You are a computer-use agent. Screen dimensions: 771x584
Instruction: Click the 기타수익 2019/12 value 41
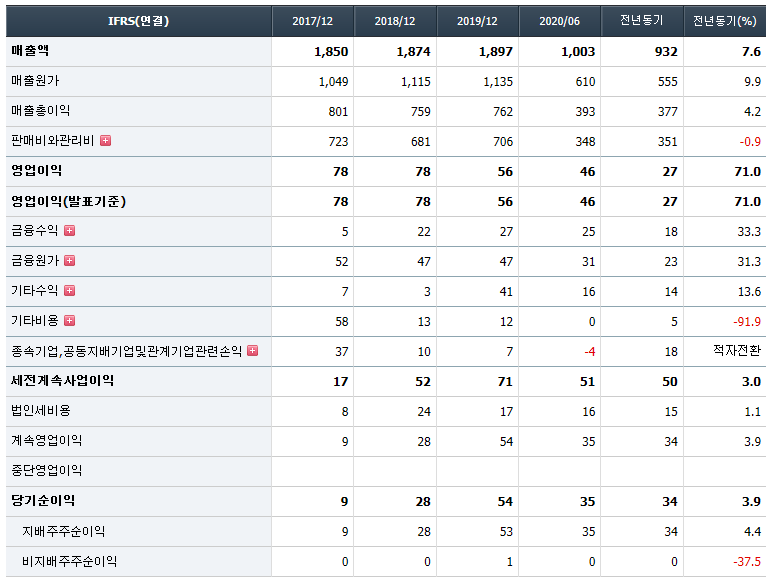(x=506, y=292)
